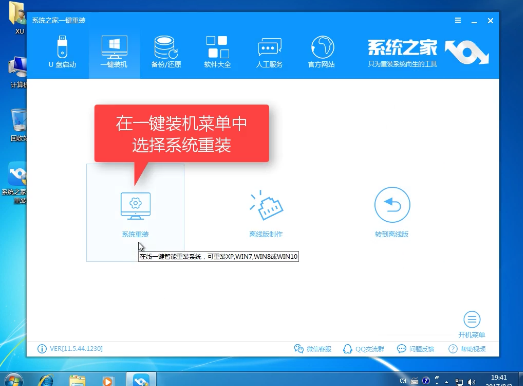Open the QQ交流群 link

click(x=370, y=349)
